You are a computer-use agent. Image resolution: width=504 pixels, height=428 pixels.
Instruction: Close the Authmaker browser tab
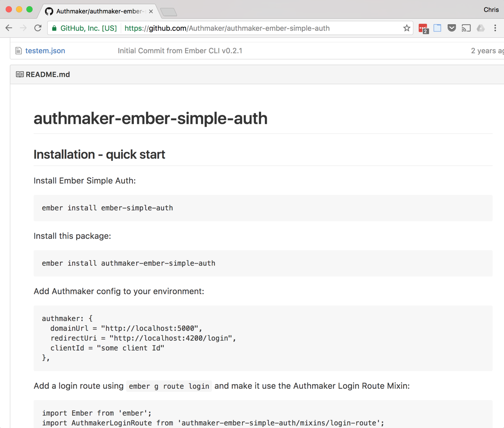[x=151, y=11]
